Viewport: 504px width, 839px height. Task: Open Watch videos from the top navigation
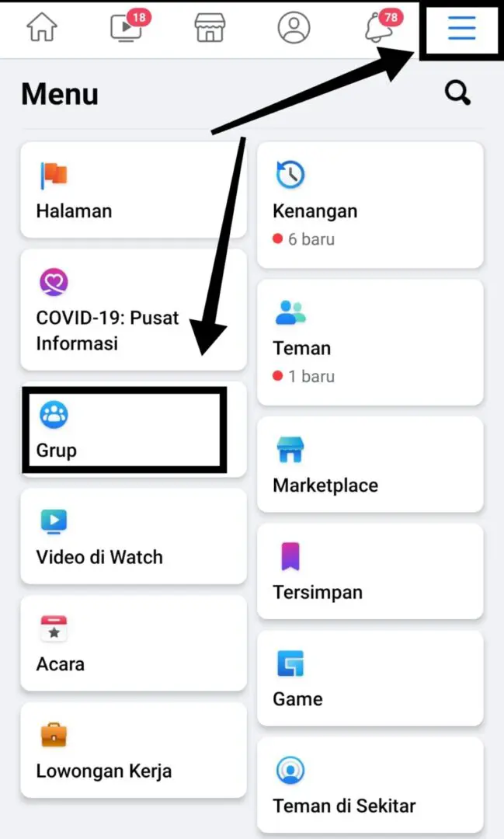tap(124, 28)
